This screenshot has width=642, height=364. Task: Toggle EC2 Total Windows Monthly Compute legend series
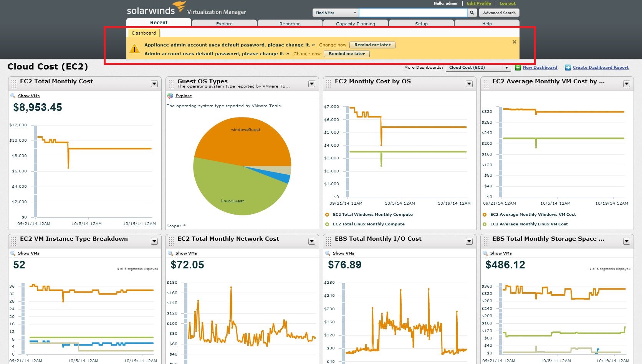[x=327, y=215]
